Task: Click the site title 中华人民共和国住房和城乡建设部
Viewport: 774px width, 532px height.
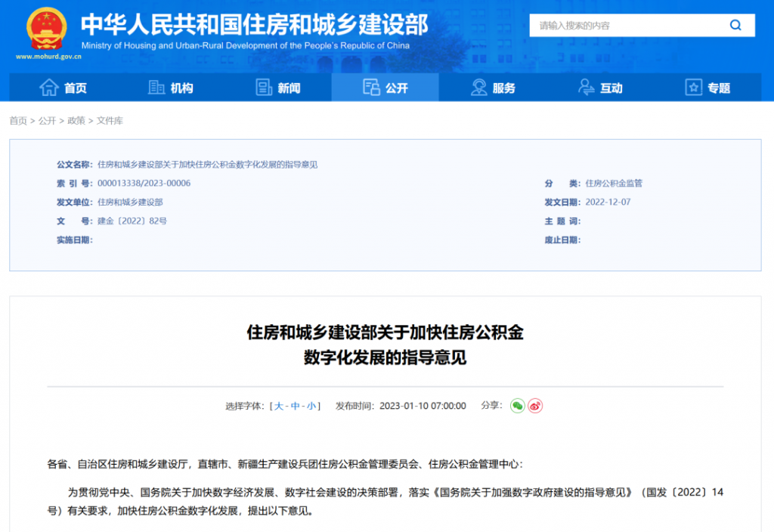Action: pyautogui.click(x=254, y=25)
